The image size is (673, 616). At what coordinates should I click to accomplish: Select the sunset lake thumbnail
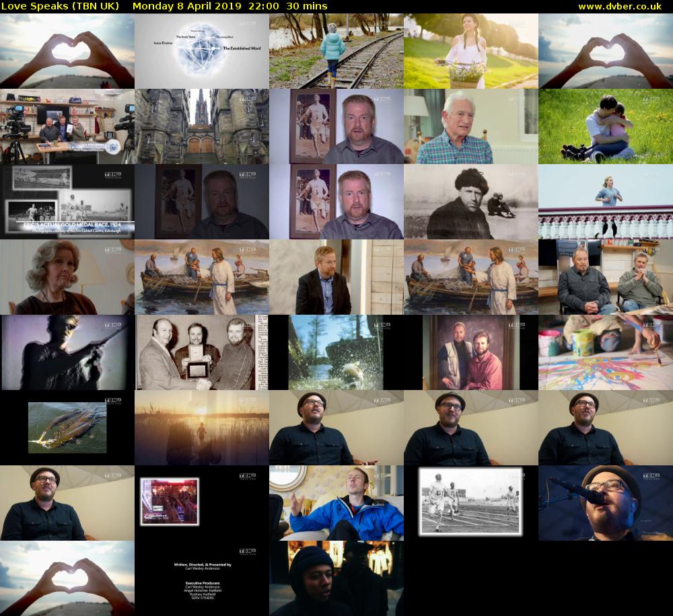201,428
